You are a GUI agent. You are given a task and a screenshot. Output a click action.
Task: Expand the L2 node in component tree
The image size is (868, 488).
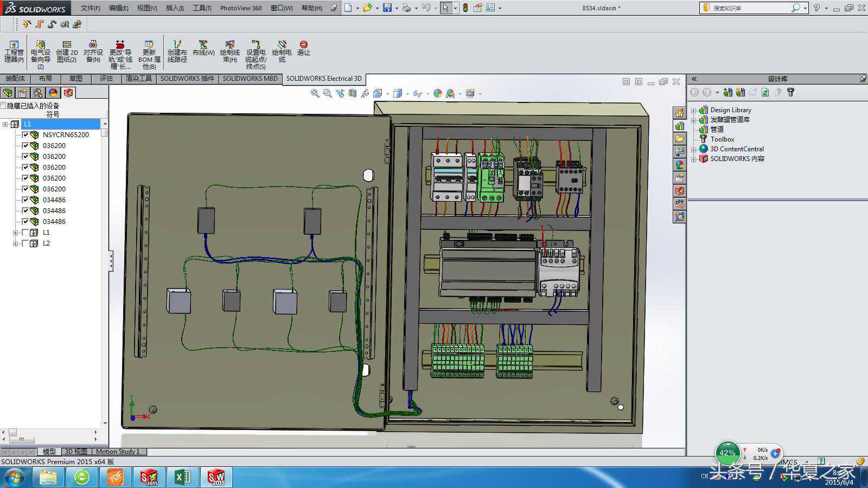point(15,243)
